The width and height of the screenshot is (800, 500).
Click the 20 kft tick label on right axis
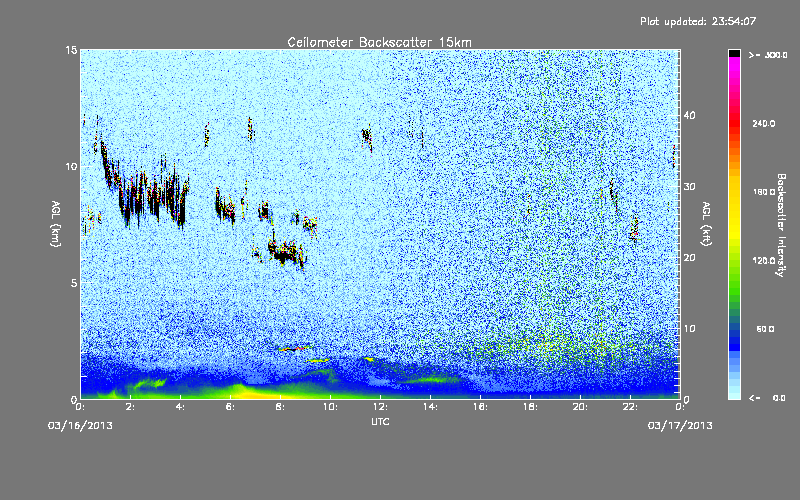(x=689, y=258)
